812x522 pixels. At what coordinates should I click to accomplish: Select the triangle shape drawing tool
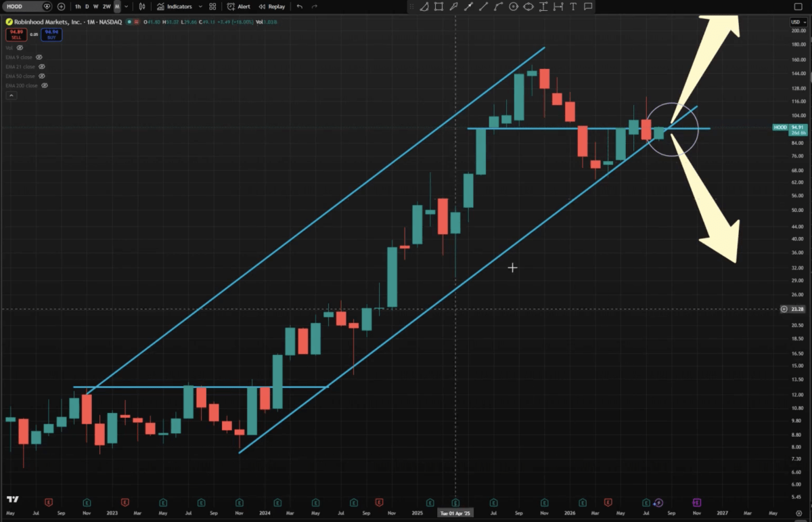[x=424, y=7]
